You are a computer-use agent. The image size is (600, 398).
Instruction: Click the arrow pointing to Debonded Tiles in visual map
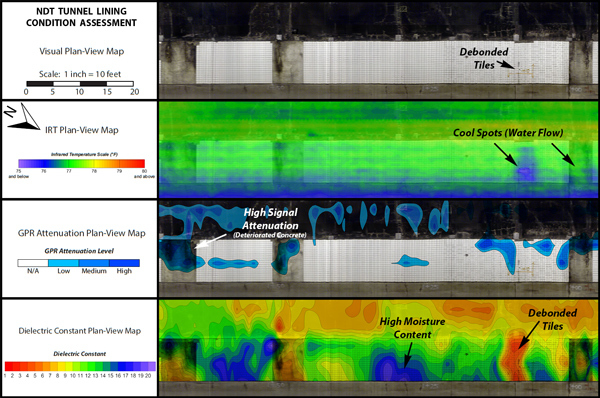(506, 65)
